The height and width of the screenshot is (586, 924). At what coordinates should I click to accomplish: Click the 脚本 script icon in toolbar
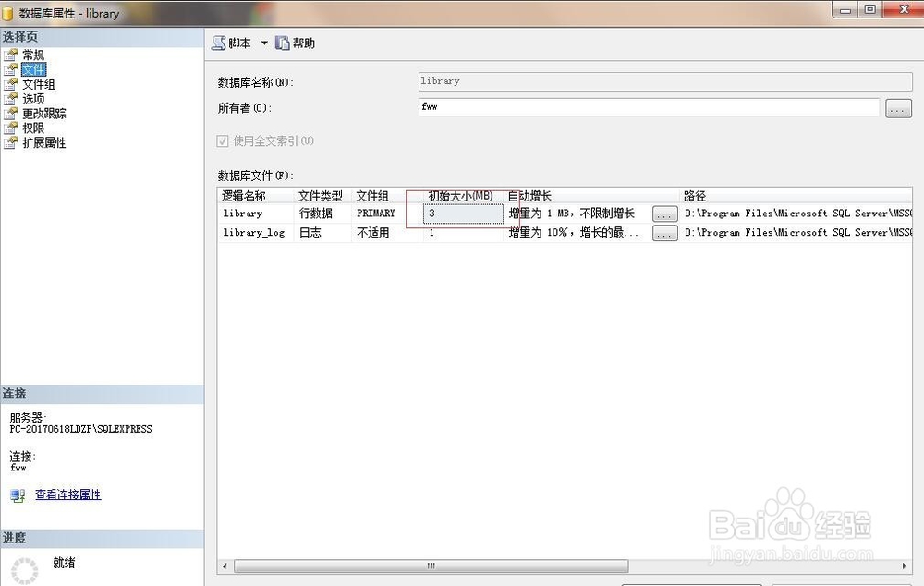tap(219, 43)
